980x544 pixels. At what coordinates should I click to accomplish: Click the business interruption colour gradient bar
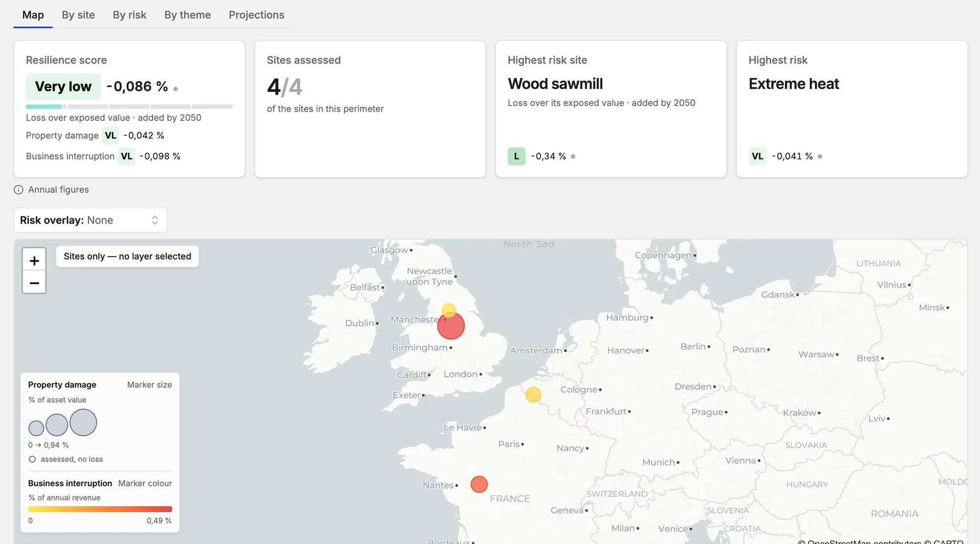pyautogui.click(x=100, y=509)
